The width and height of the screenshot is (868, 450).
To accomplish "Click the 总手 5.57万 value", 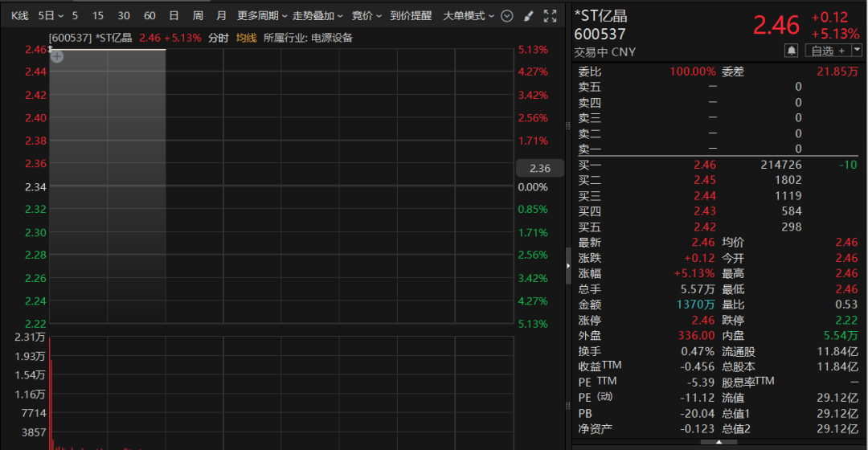I will [698, 289].
